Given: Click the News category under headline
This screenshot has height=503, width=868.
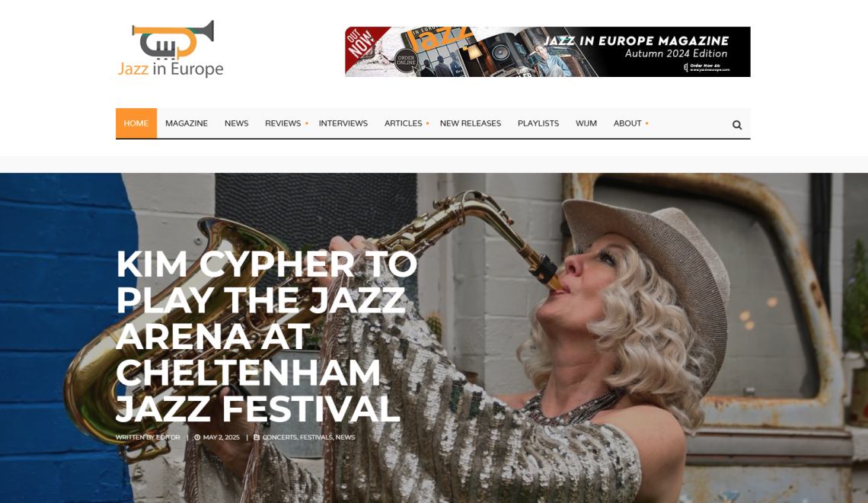Looking at the screenshot, I should click(345, 437).
